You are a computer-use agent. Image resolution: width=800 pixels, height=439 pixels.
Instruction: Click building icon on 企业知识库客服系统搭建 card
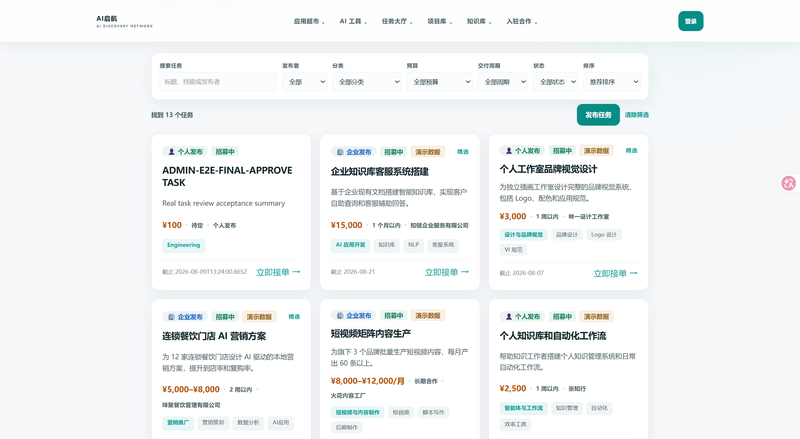[340, 152]
